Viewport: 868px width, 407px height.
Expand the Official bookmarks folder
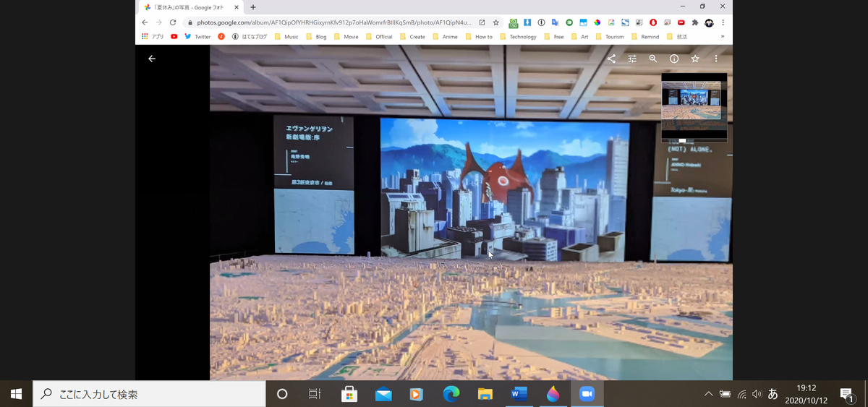[x=379, y=36]
